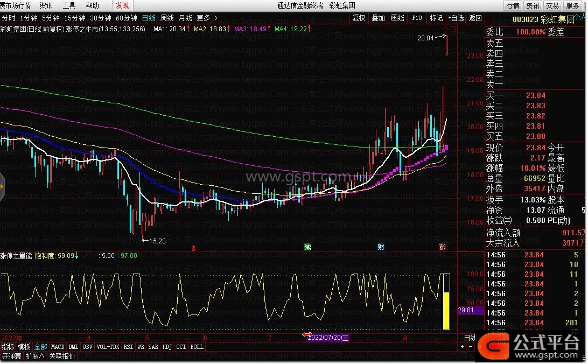This screenshot has height=364, width=588.
Task: Click the 资讯 button at top right
Action: click(533, 5)
